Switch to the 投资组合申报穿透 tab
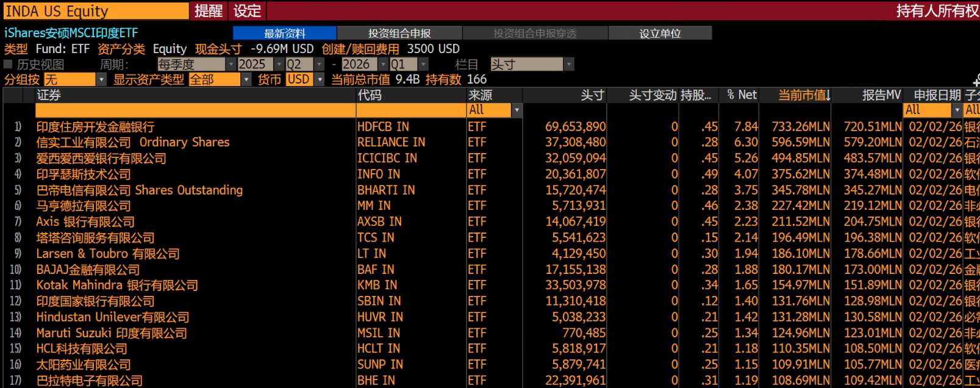Screen dimensions: 980x388 point(535,33)
